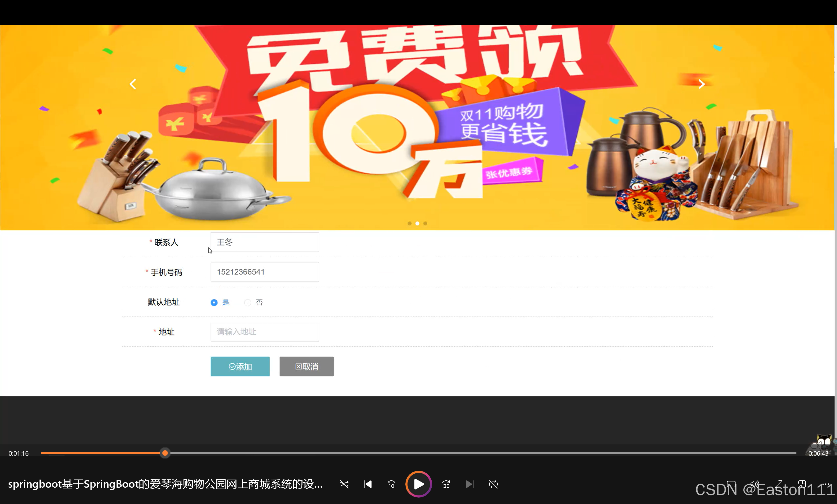
Task: Select 是 for default address
Action: pyautogui.click(x=214, y=302)
